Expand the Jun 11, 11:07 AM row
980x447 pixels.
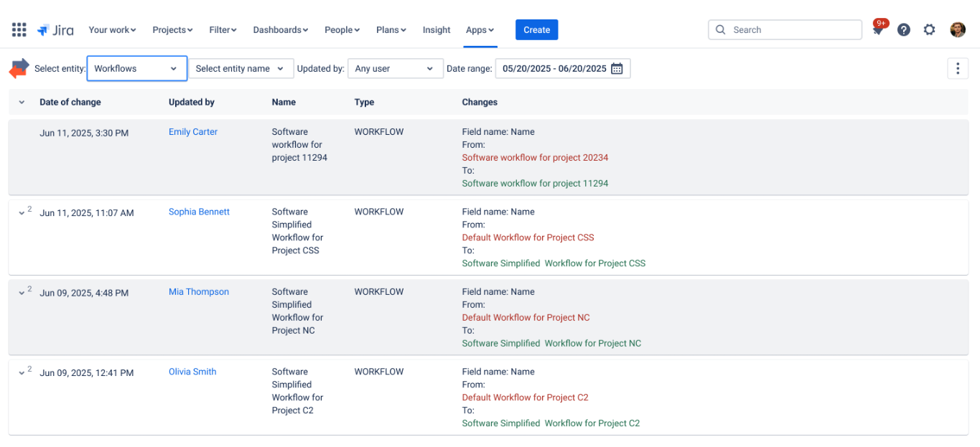click(22, 212)
